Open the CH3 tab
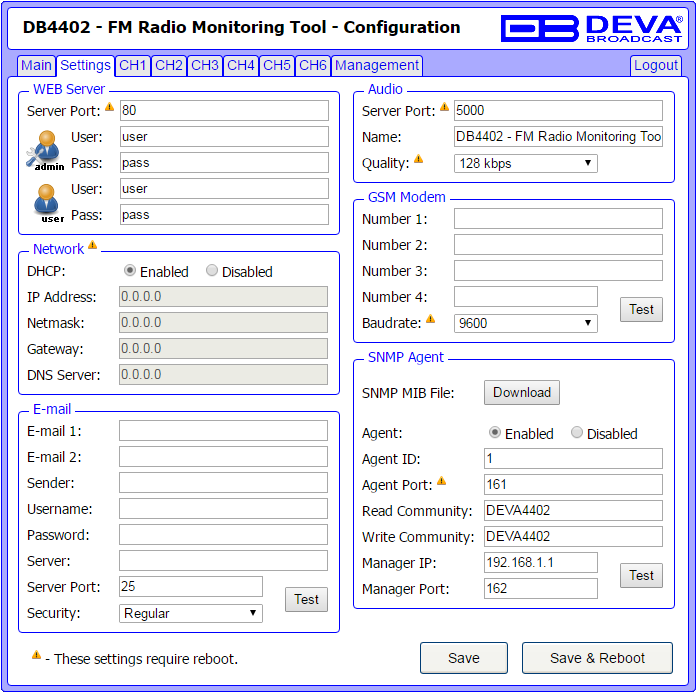Image resolution: width=697 pixels, height=693 pixels. 205,65
